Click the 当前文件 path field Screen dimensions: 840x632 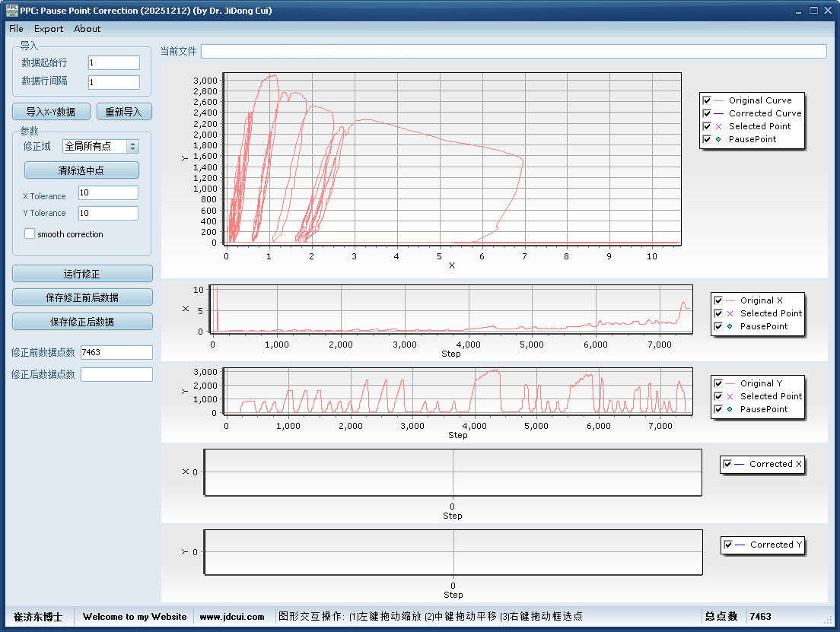tap(514, 52)
